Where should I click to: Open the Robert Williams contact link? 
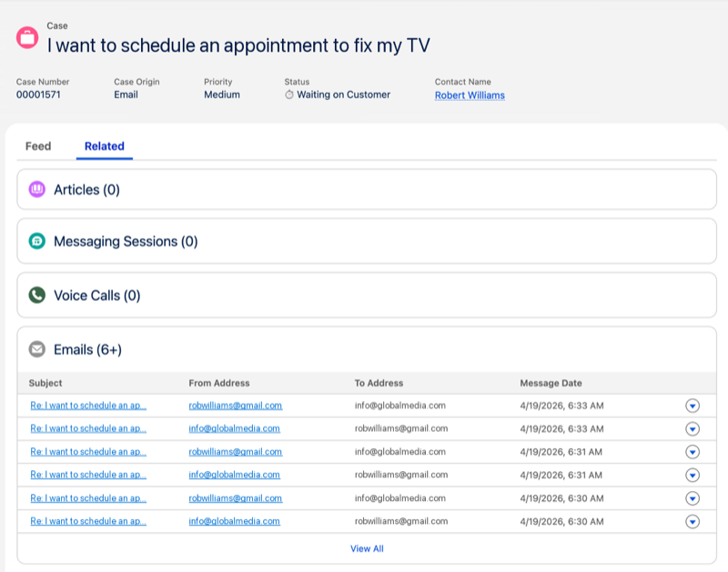(470, 95)
